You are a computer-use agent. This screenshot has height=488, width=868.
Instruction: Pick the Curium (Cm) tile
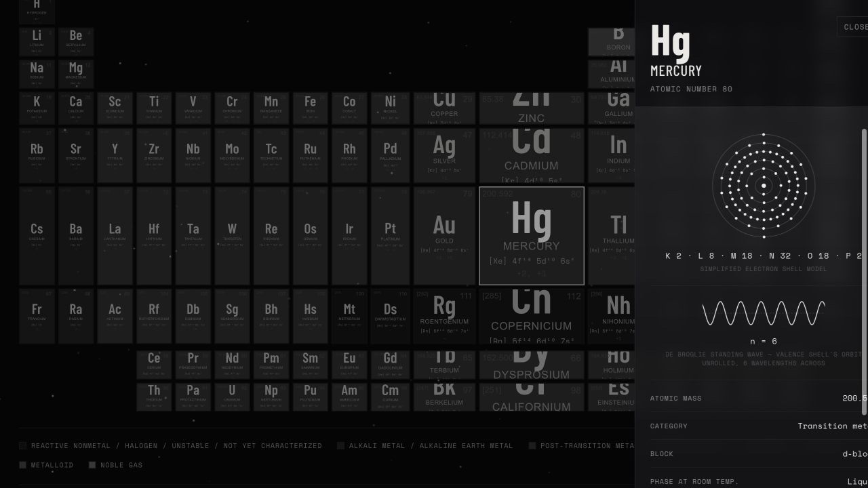pyautogui.click(x=390, y=396)
